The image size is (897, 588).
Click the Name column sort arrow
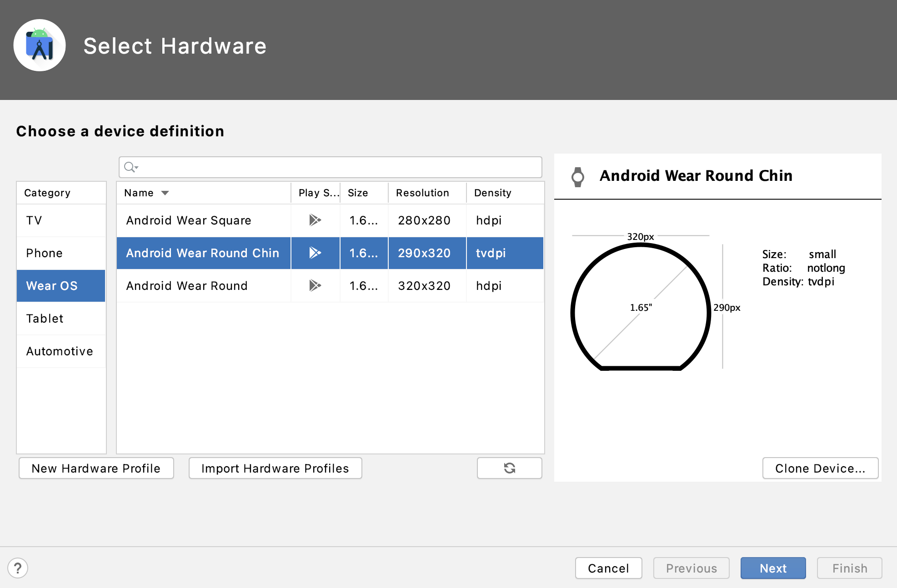tap(165, 193)
